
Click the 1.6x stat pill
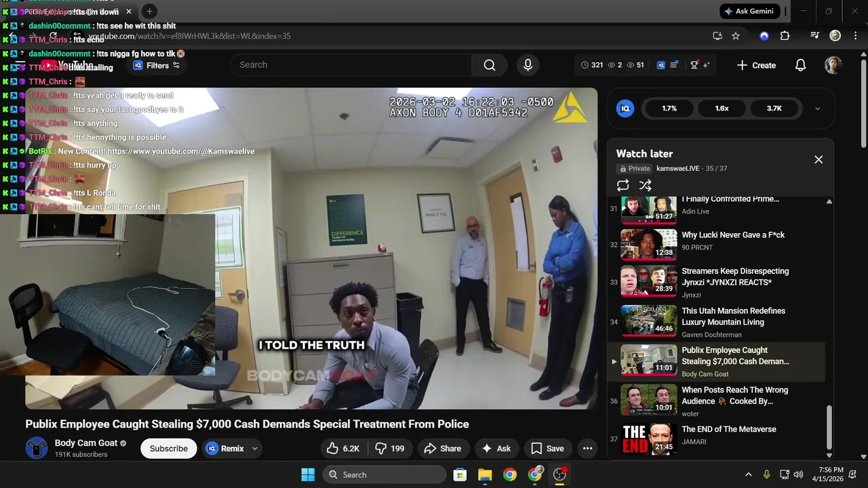pyautogui.click(x=722, y=108)
